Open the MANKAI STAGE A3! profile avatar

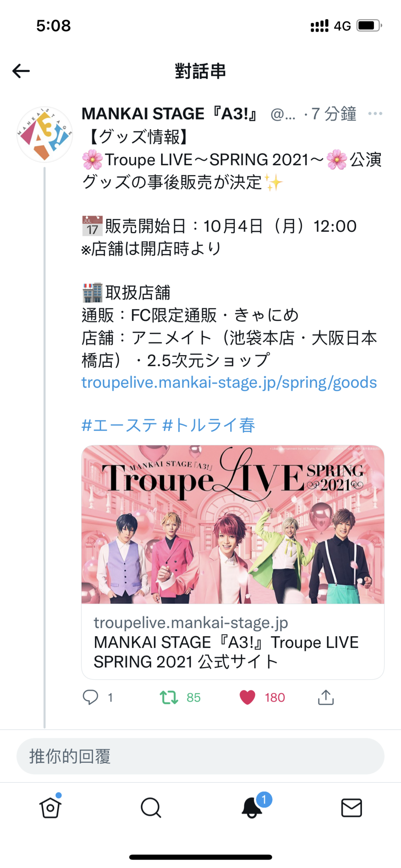pyautogui.click(x=45, y=134)
